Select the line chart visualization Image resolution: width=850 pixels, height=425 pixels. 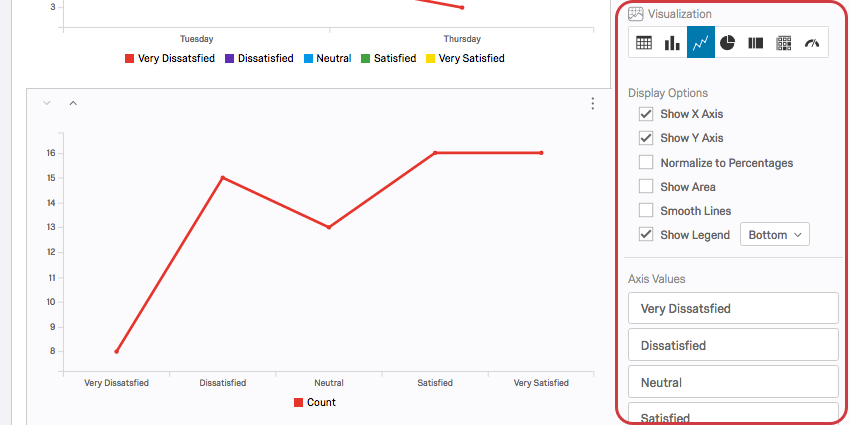click(700, 43)
